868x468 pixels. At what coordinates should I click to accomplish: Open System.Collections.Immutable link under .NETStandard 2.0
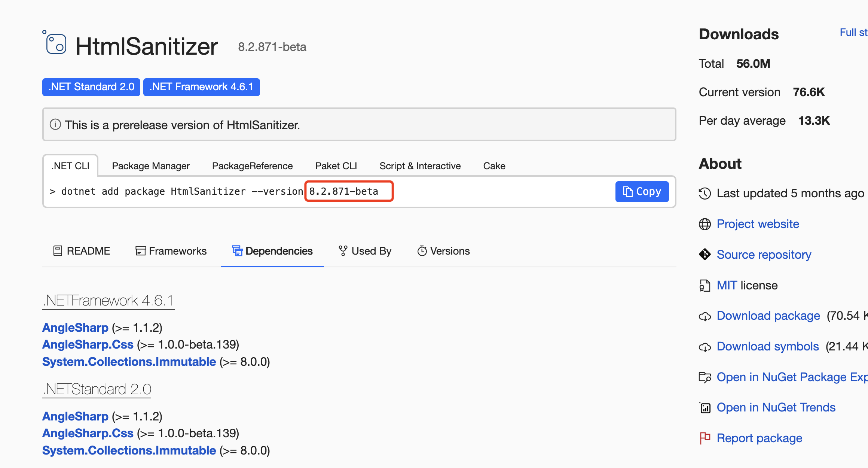129,450
